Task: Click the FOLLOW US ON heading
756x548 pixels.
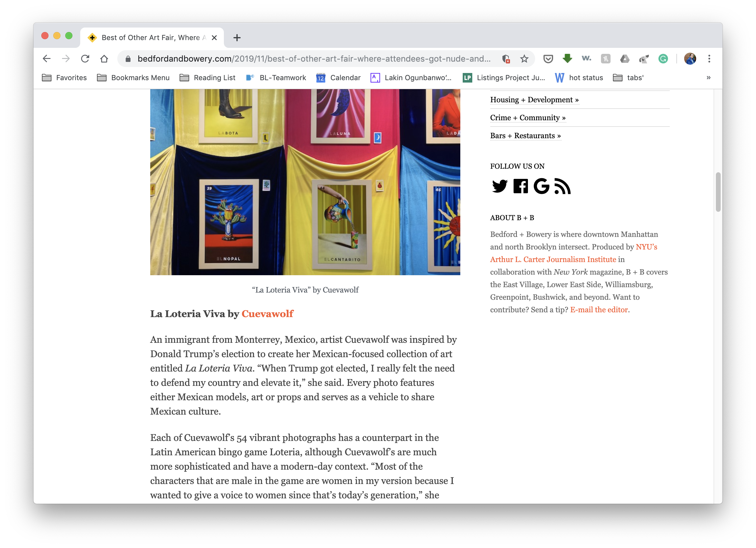Action: (x=517, y=166)
